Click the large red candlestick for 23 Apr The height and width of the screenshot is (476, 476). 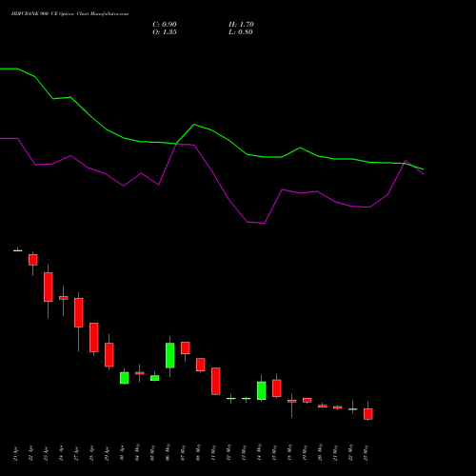49,287
